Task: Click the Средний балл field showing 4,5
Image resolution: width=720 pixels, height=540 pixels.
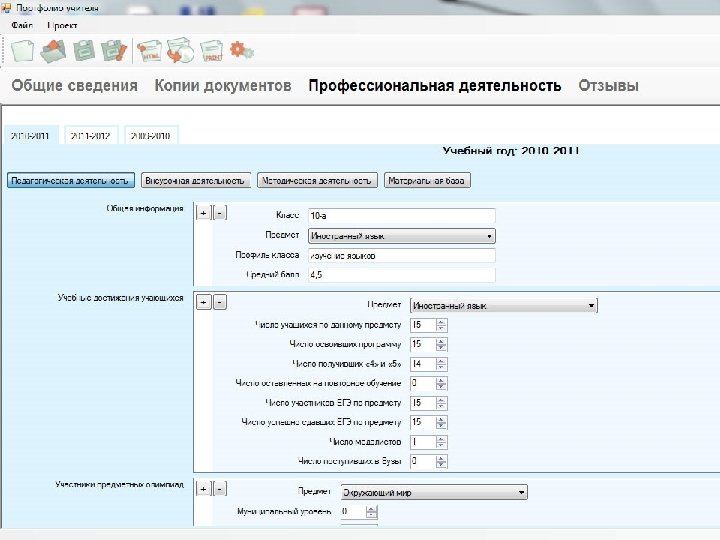Action: pos(401,275)
